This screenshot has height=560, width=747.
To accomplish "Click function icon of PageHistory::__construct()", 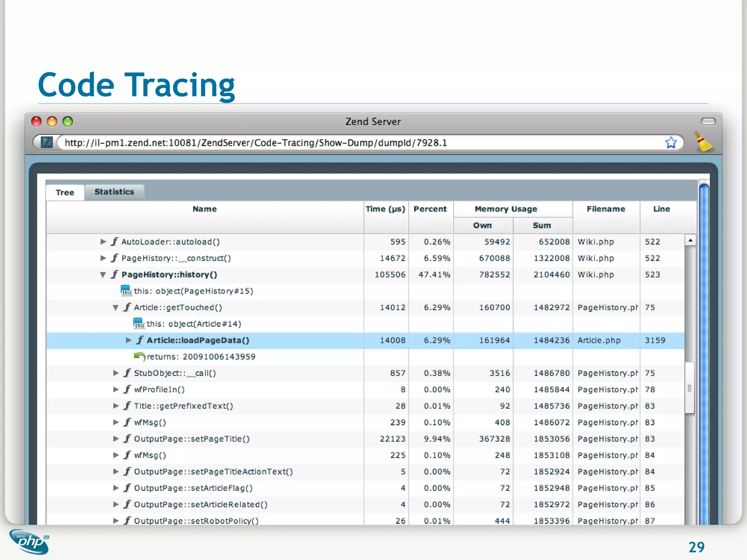I will (x=114, y=258).
